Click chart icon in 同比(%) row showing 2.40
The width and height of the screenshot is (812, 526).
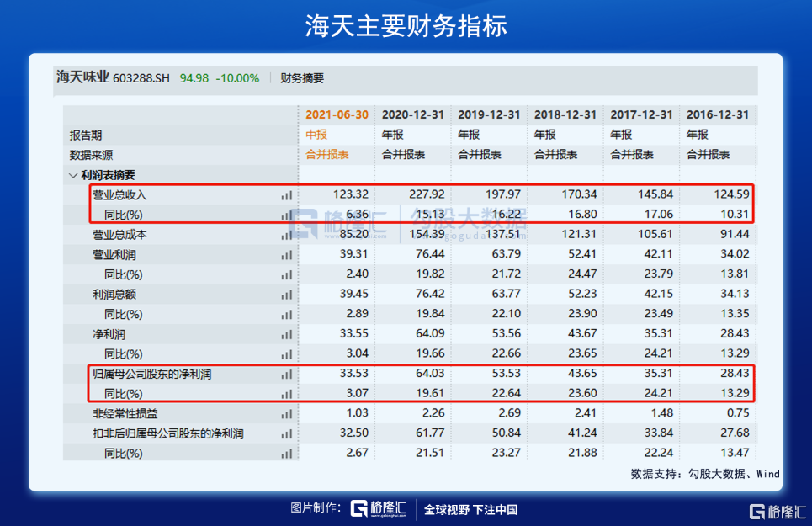[287, 275]
